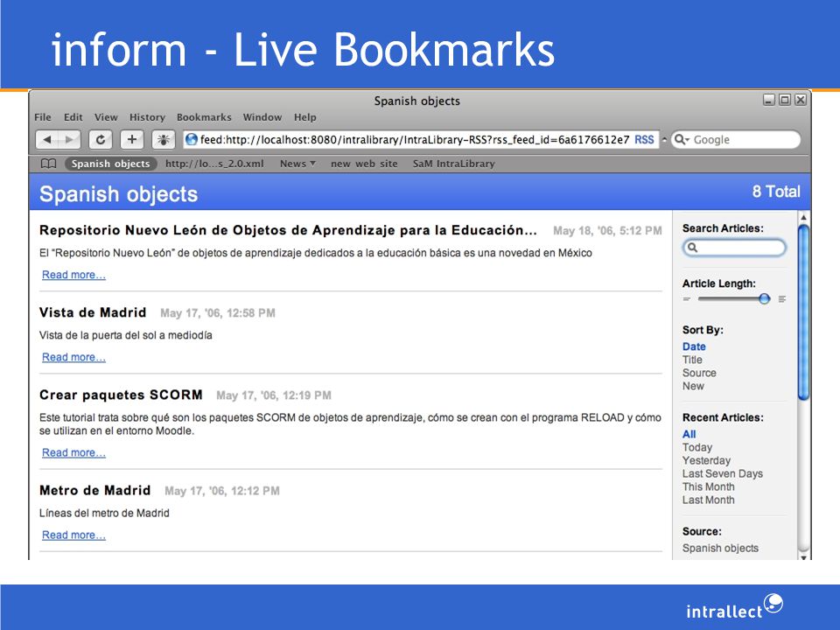Viewport: 840px width, 630px height.
Task: Sort articles by Source
Action: click(699, 373)
